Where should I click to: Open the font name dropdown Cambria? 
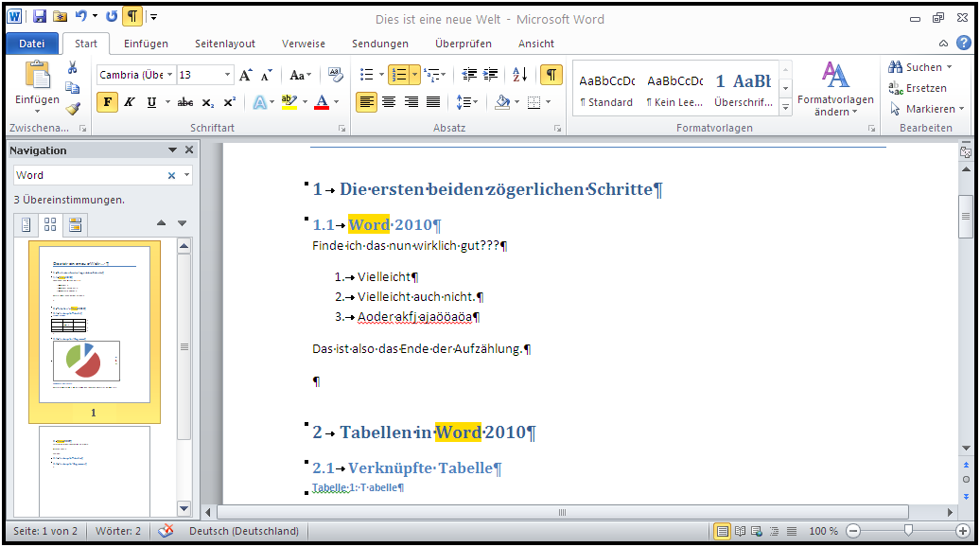click(x=169, y=75)
